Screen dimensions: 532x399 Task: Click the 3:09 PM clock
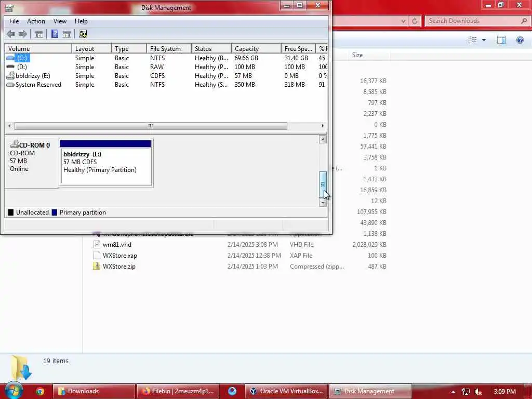pyautogui.click(x=504, y=392)
